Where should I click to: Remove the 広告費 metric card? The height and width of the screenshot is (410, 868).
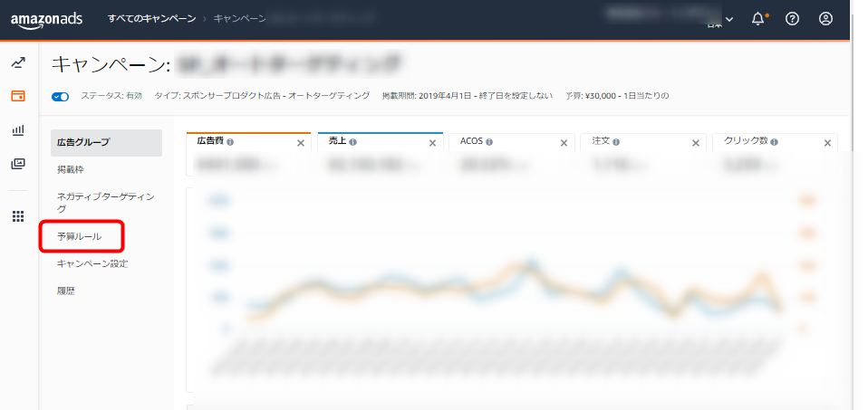click(x=301, y=143)
